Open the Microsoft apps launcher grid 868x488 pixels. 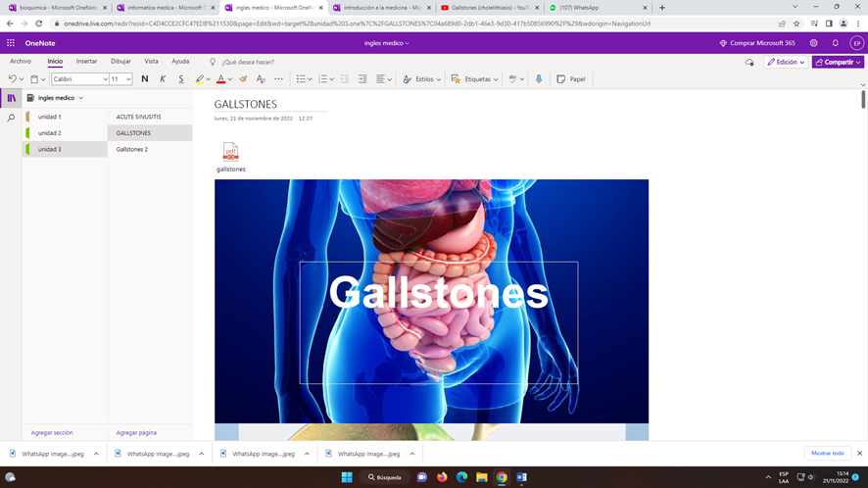pyautogui.click(x=11, y=43)
